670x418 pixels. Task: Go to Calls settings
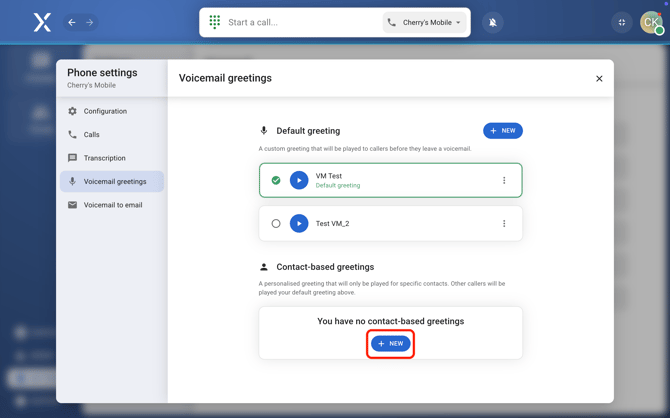click(91, 134)
